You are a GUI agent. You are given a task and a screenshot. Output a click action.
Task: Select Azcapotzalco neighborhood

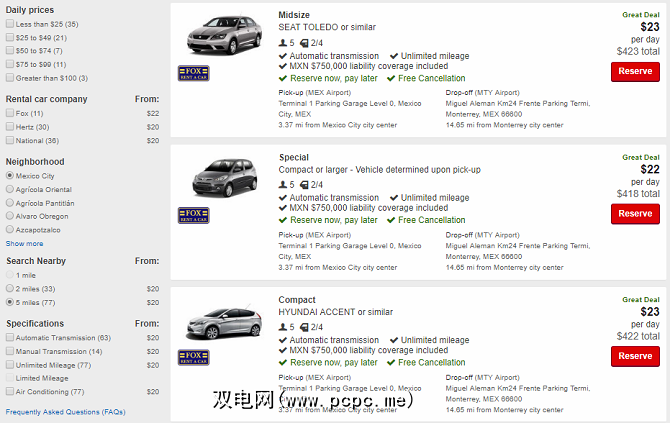click(10, 229)
